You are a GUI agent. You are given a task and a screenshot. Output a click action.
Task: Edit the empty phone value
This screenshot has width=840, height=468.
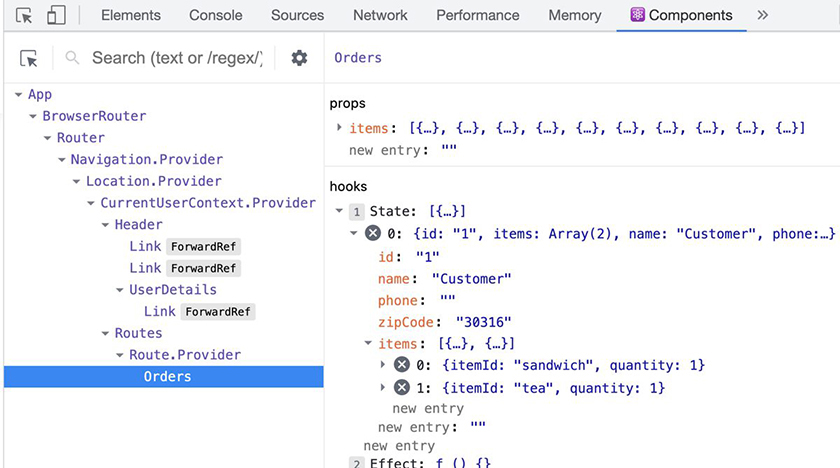coord(448,300)
